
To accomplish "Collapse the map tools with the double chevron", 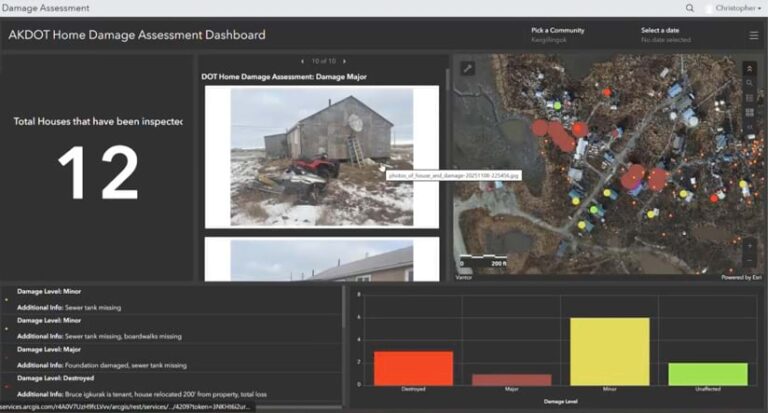I will click(749, 69).
